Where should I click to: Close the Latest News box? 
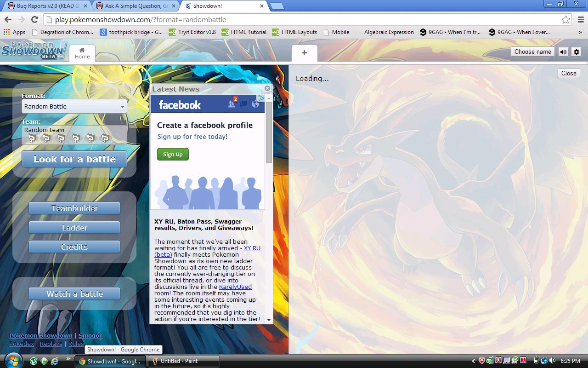coord(267,88)
